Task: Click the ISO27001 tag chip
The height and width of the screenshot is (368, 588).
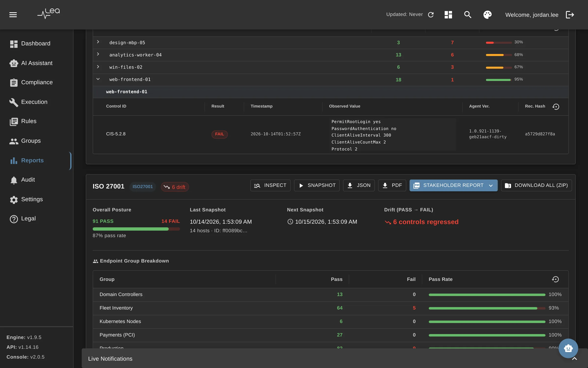Action: point(143,187)
